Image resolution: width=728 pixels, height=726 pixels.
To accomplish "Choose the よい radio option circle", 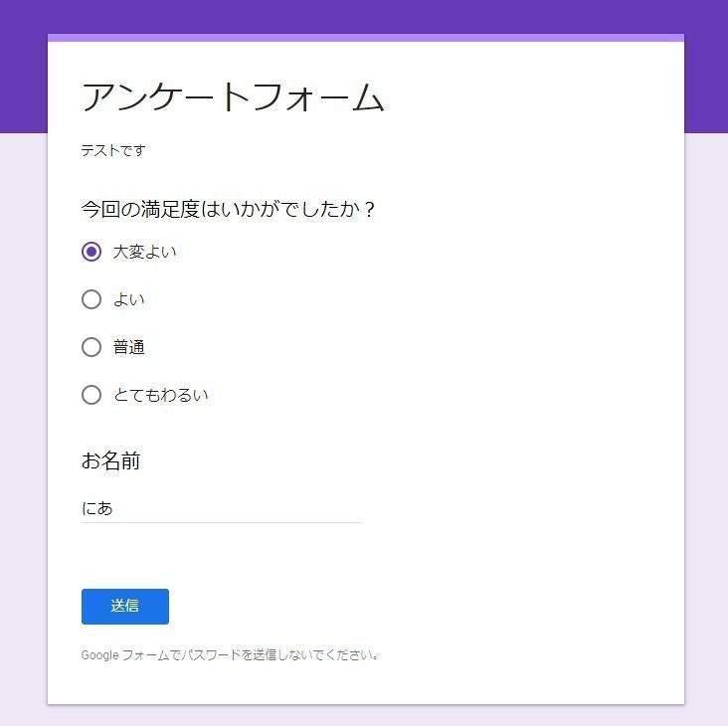I will [91, 299].
